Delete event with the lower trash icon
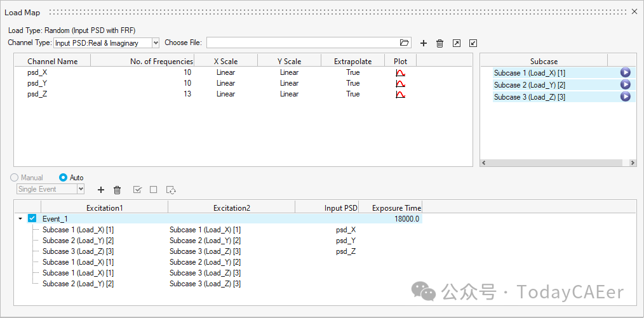The width and height of the screenshot is (644, 318). pyautogui.click(x=117, y=190)
